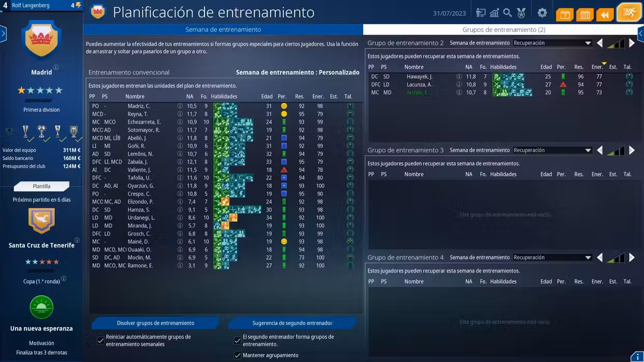Increase Grupo 2 intensity with right arrow
Image resolution: width=644 pixels, height=362 pixels.
pyautogui.click(x=632, y=43)
